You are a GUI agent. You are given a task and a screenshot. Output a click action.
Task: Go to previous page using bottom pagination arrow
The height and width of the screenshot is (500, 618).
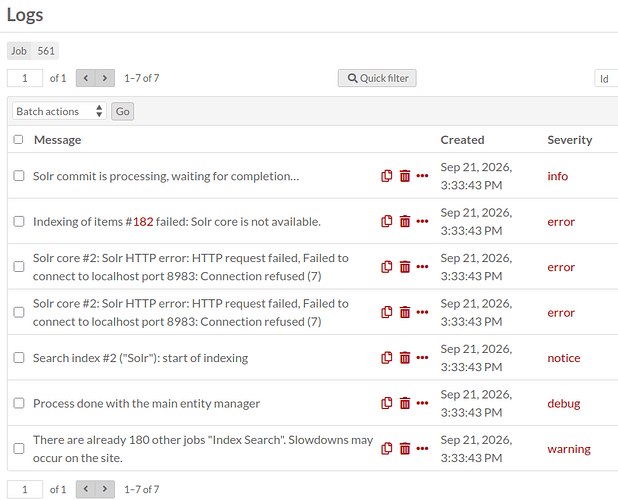click(x=86, y=489)
